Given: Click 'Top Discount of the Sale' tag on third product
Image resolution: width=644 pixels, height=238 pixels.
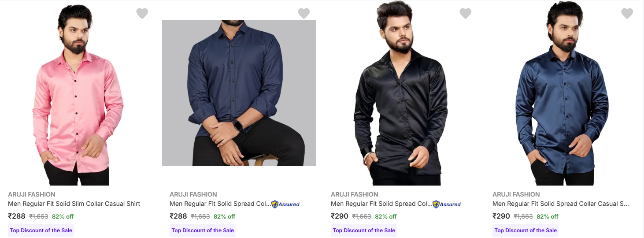Looking at the screenshot, I should [x=364, y=231].
